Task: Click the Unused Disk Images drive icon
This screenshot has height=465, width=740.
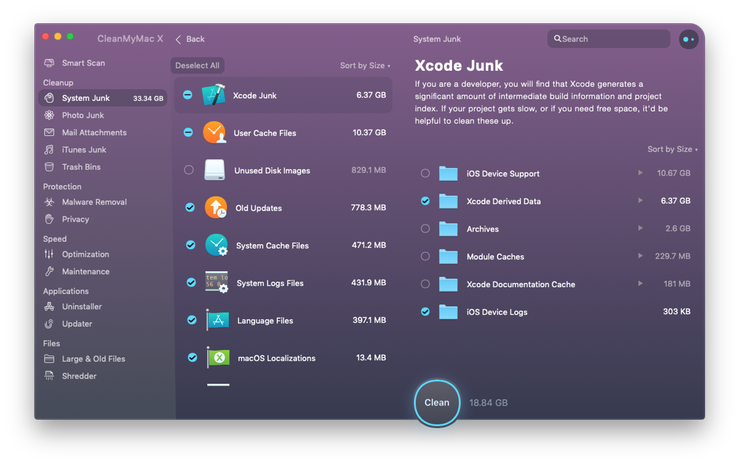Action: coord(215,170)
